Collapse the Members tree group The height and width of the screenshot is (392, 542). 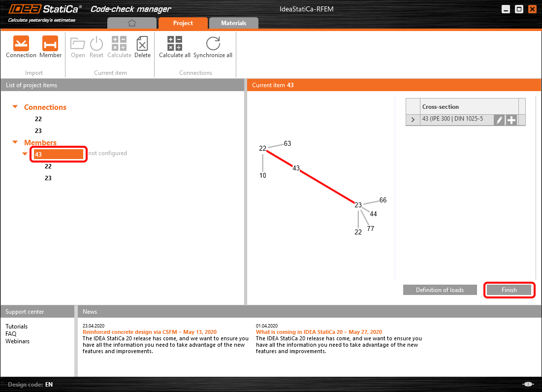(x=15, y=142)
